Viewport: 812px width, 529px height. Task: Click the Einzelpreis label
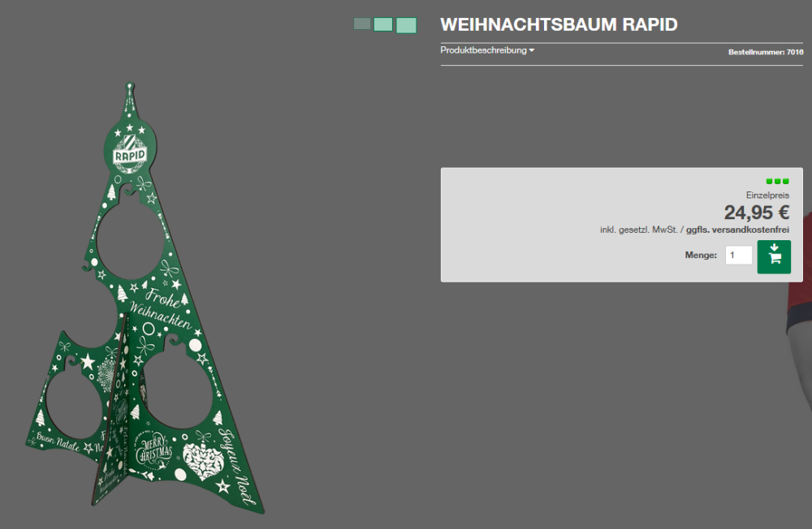pos(767,196)
